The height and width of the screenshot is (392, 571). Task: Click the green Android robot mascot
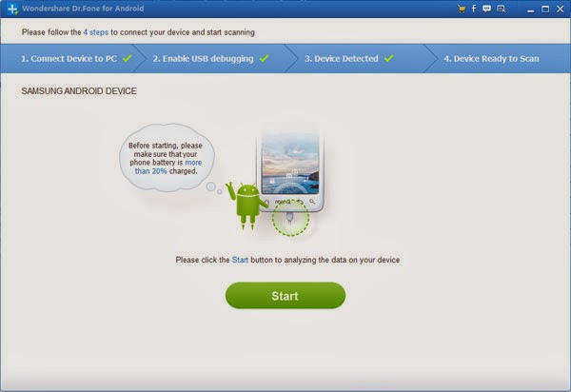click(246, 205)
